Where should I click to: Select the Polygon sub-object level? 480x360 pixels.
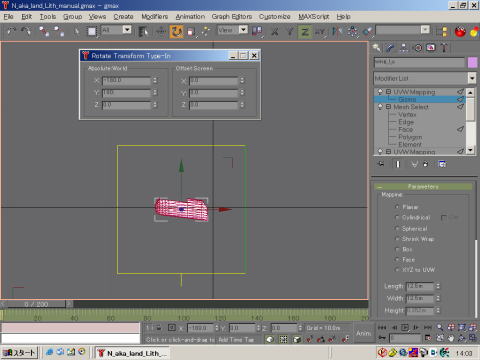[x=410, y=137]
